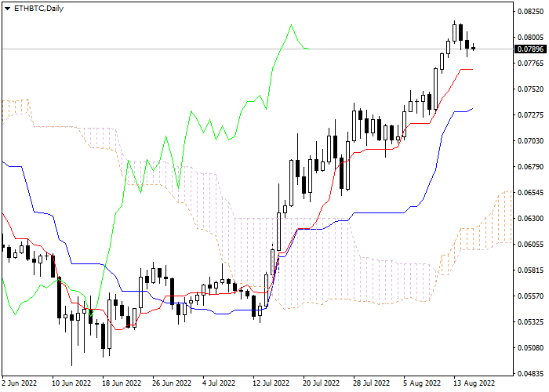Click the ETHBTC,Daily chart title
549x392 pixels.
coord(38,9)
